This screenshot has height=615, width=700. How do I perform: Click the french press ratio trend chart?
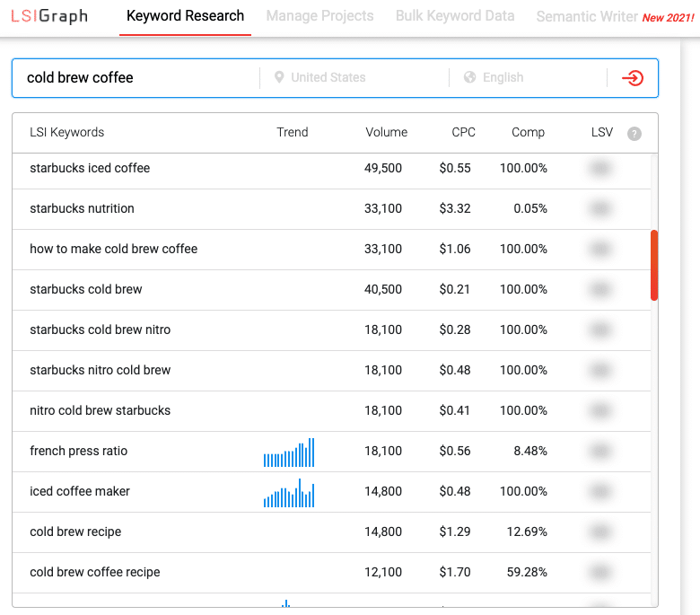(289, 452)
